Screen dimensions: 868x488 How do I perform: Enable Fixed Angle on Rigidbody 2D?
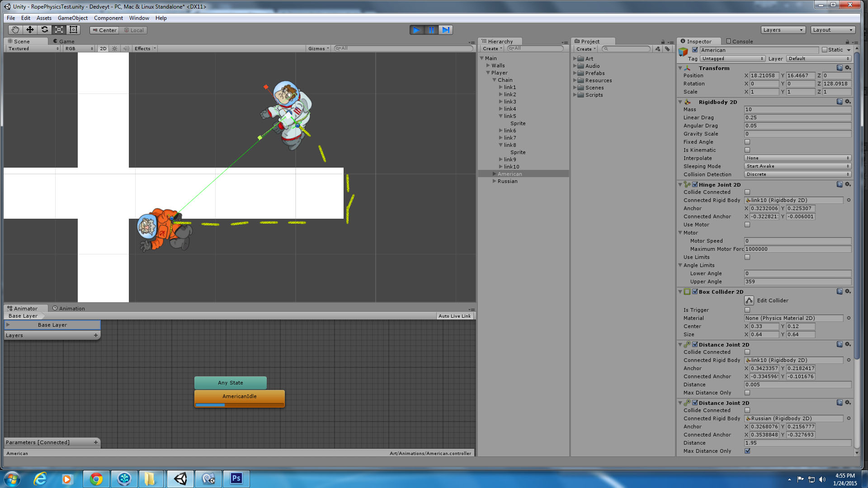point(747,142)
